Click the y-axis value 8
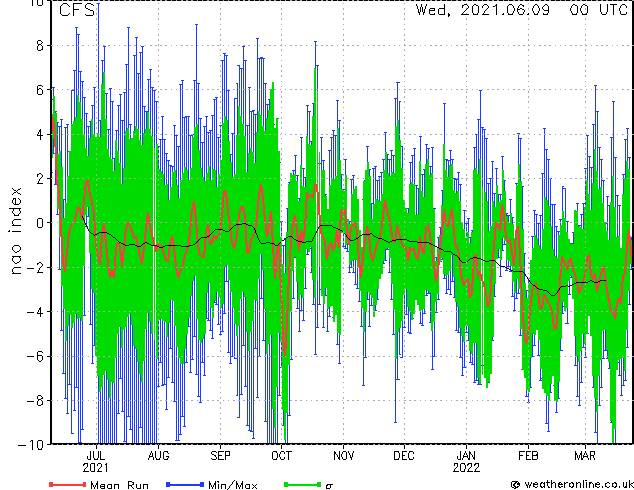This screenshot has height=490, width=634. [x=40, y=46]
